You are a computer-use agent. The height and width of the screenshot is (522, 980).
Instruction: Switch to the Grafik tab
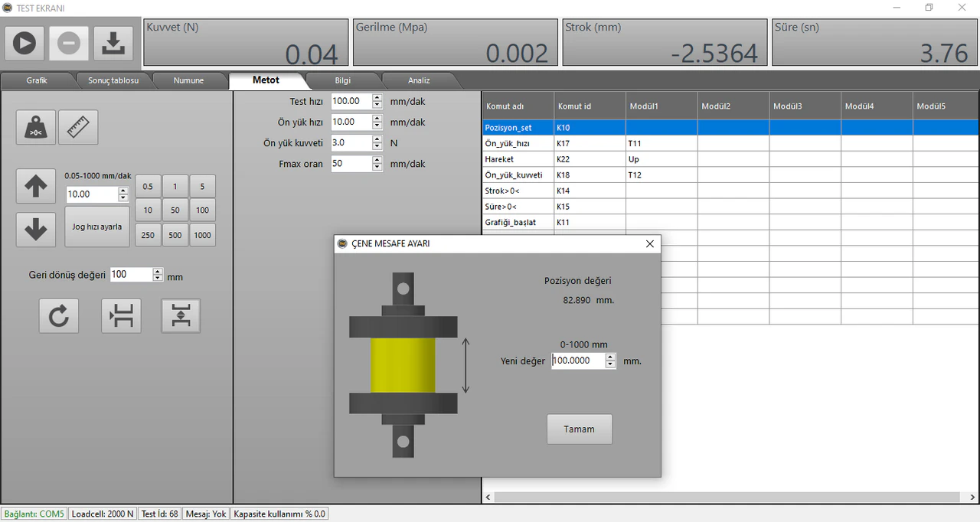(x=37, y=80)
